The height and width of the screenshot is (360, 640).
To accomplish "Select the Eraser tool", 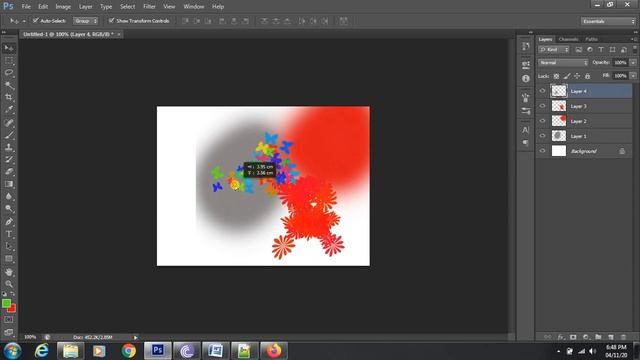I will coord(9,172).
